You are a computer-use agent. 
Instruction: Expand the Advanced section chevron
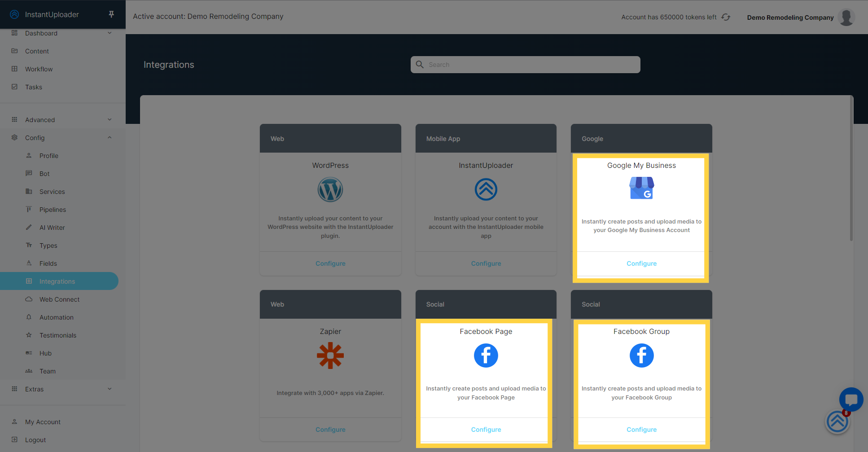pos(110,119)
